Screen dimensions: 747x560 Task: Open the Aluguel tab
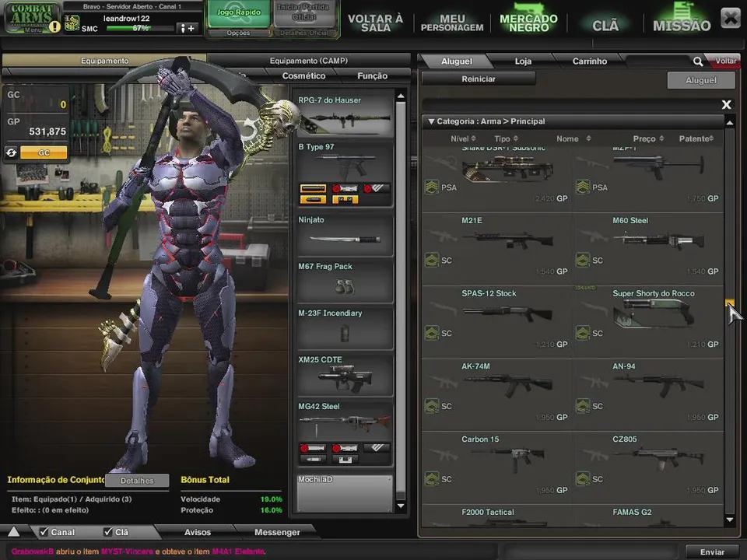[x=457, y=61]
